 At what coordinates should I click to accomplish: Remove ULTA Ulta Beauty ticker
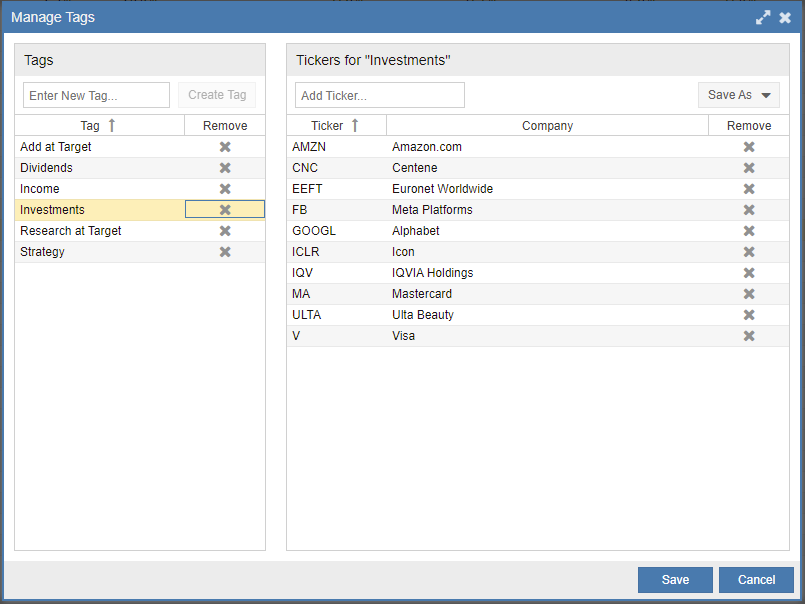point(749,315)
